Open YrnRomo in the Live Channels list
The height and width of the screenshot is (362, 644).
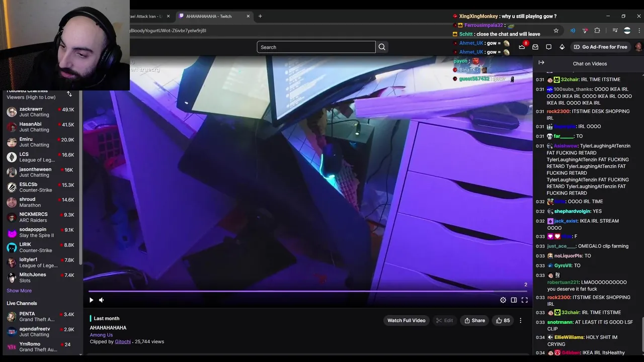(x=41, y=347)
